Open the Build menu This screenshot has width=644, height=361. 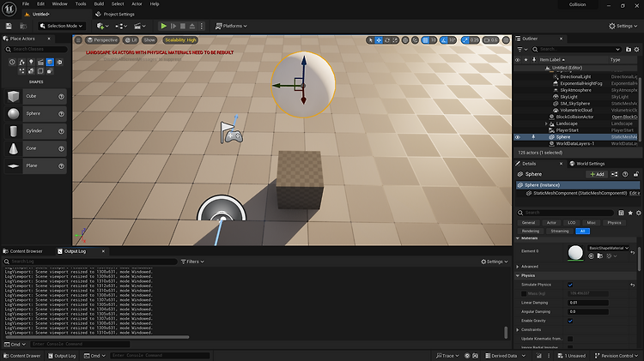(x=99, y=3)
